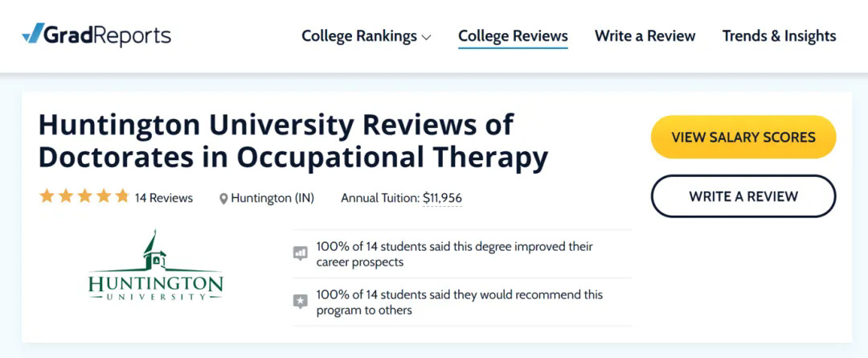Select Write a Review in the top navigation
Screen dimensions: 868x358
[x=645, y=36]
